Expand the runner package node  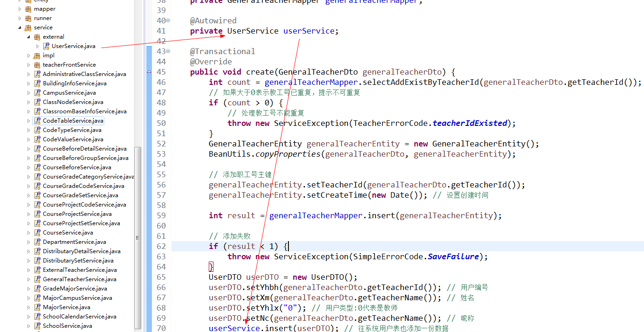(20, 18)
